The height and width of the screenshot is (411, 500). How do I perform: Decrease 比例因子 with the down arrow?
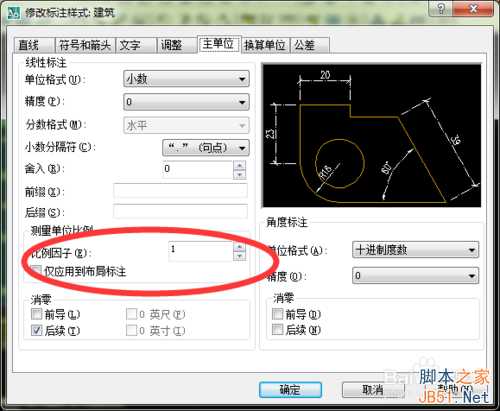[x=240, y=256]
